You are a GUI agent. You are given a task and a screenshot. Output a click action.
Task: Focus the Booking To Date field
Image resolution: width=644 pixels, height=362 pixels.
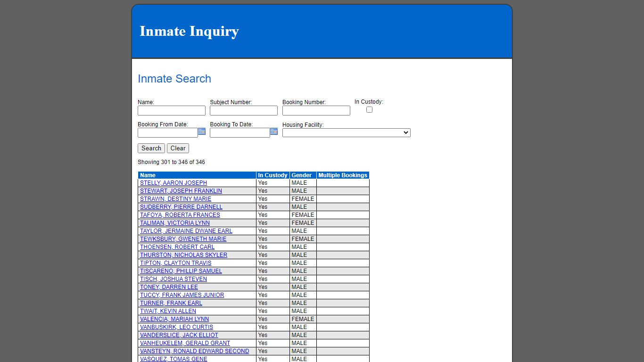[x=240, y=133]
